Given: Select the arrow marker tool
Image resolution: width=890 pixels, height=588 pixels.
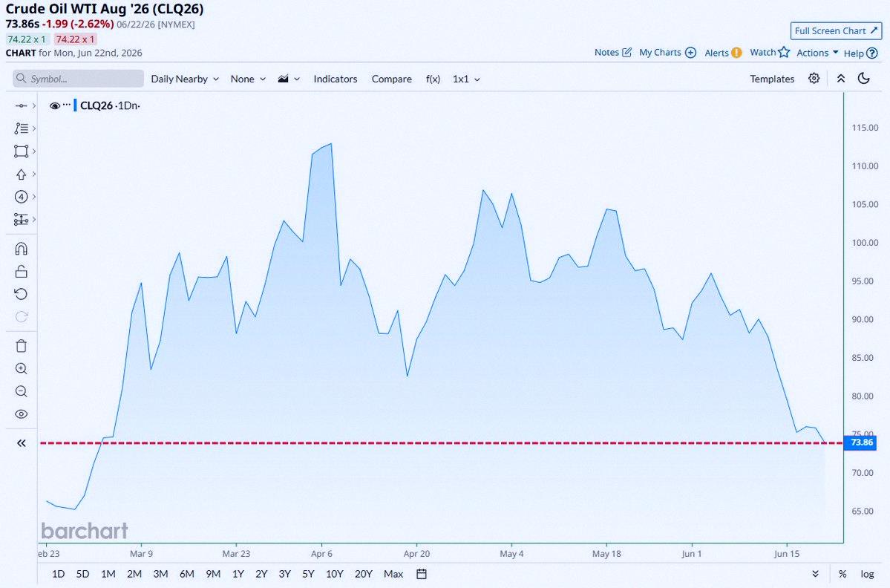Looking at the screenshot, I should click(x=21, y=174).
